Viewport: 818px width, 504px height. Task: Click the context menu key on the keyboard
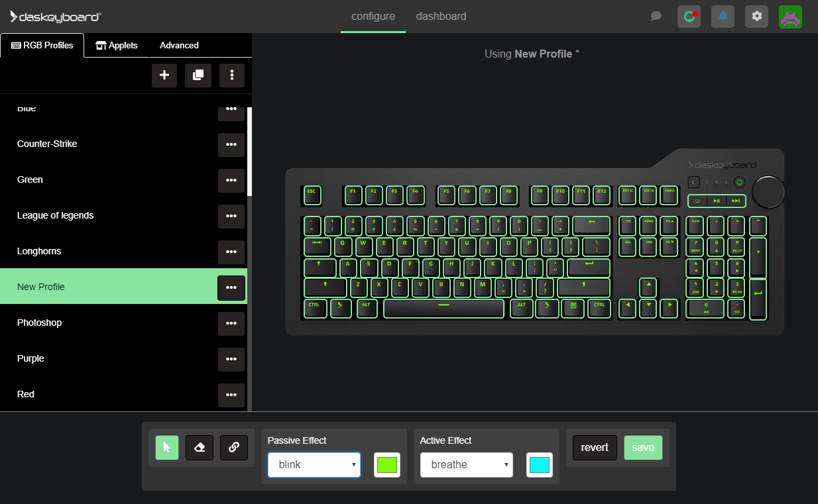pos(573,308)
